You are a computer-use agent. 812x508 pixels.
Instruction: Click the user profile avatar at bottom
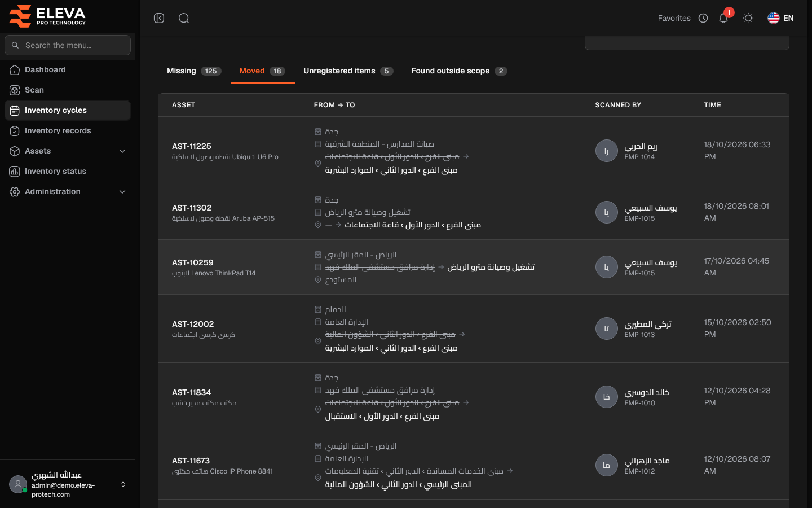click(18, 484)
